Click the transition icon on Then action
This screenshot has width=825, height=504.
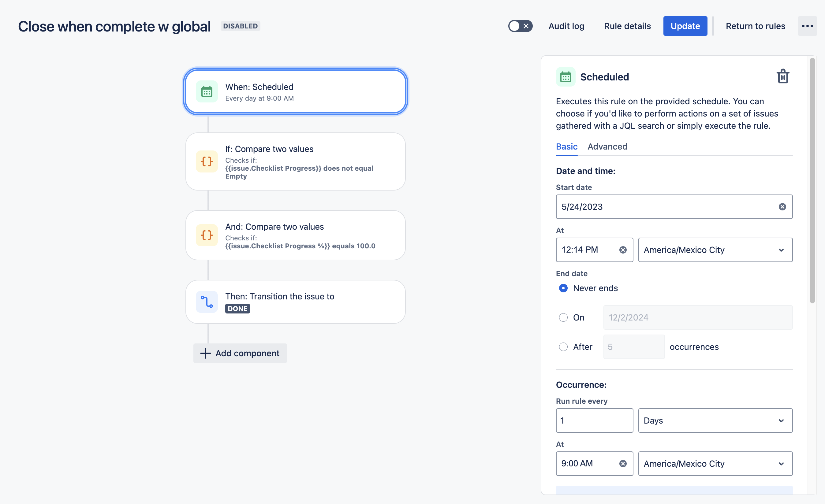[207, 302]
